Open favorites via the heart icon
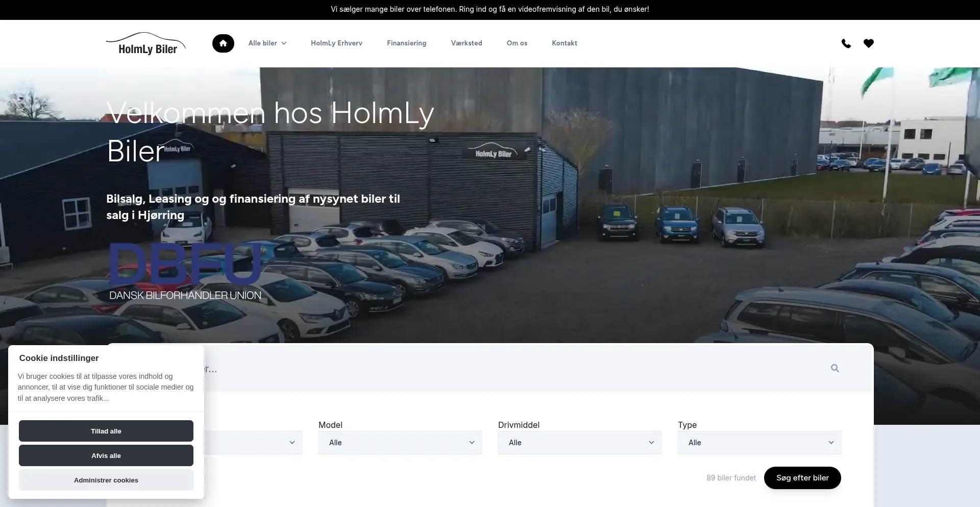The image size is (980, 507). click(x=868, y=43)
